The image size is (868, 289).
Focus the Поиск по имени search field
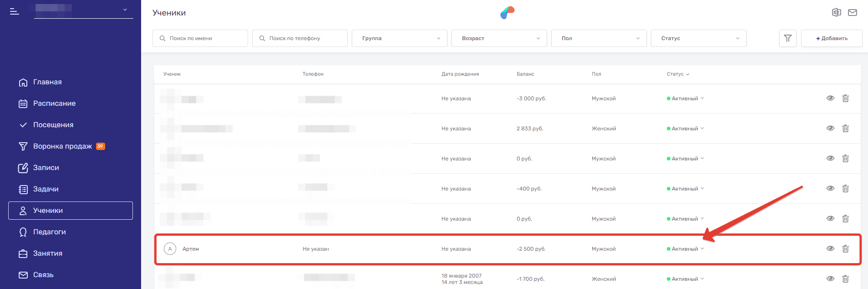coord(200,38)
